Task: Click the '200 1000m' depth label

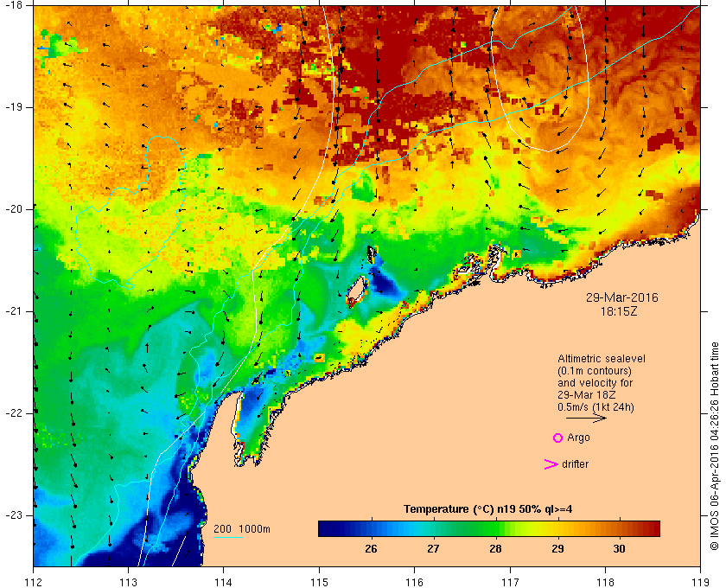Action: pyautogui.click(x=242, y=529)
